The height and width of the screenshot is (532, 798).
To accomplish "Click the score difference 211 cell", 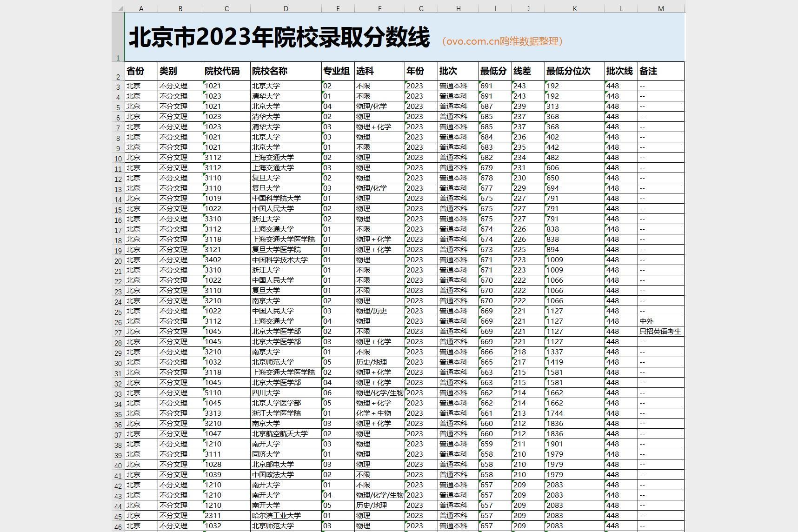I will [528, 444].
